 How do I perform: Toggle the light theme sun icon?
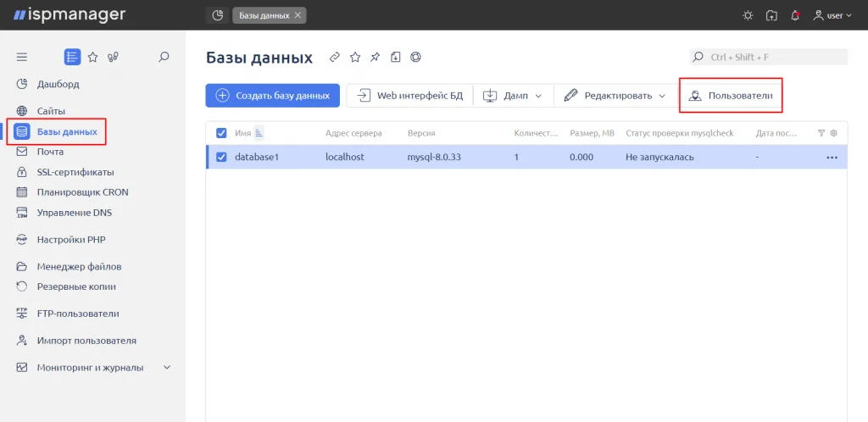pos(748,15)
